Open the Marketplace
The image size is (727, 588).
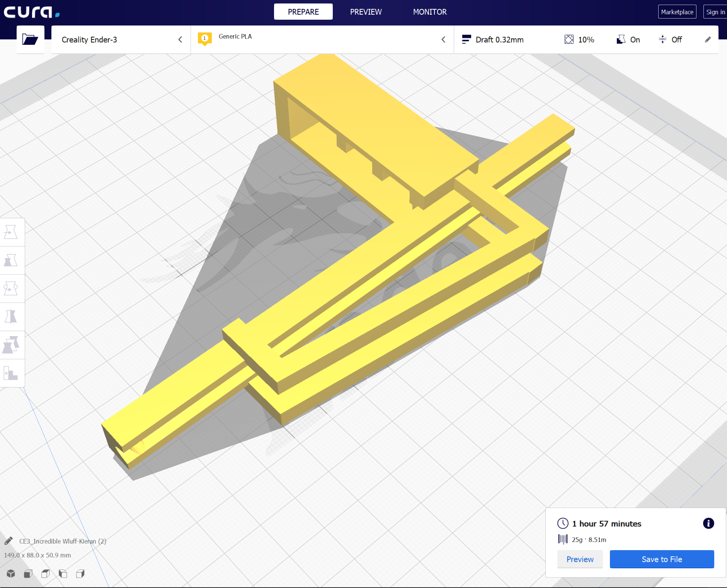pos(677,12)
